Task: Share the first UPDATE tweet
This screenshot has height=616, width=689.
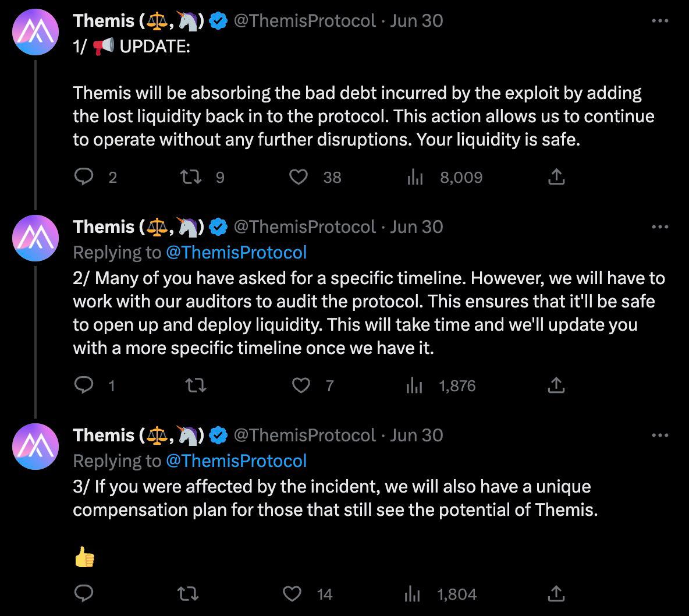Action: pyautogui.click(x=556, y=177)
